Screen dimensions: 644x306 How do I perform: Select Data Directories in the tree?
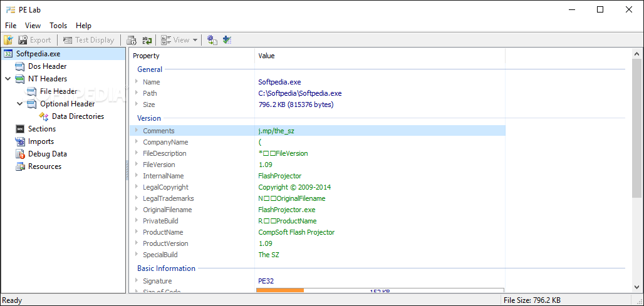tap(78, 116)
